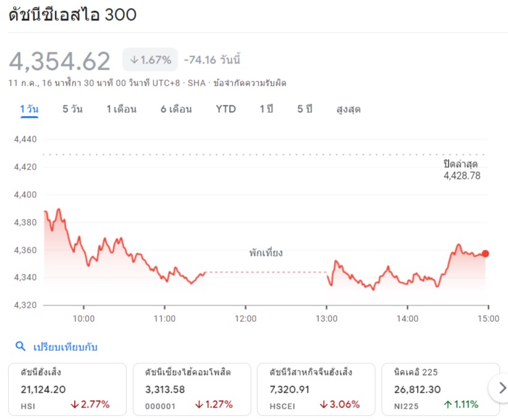Show the 6 เดือน chart

176,109
